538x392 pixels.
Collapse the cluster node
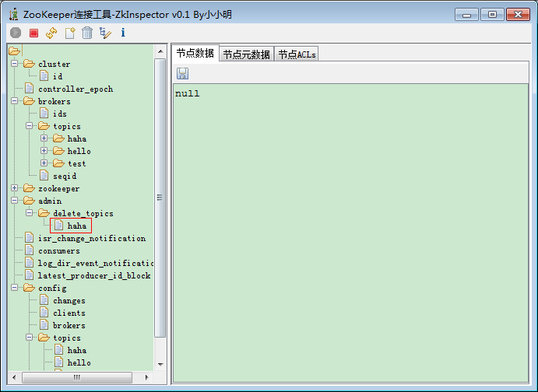point(15,64)
